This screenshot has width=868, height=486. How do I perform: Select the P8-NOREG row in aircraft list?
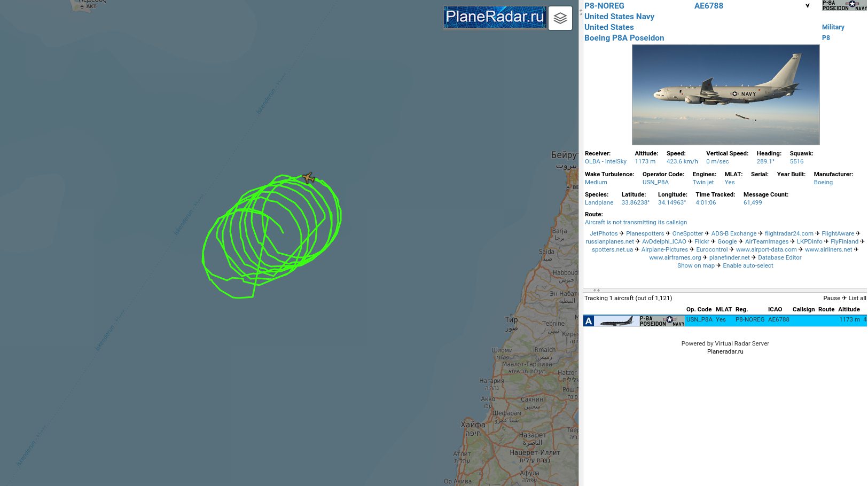[x=725, y=320]
